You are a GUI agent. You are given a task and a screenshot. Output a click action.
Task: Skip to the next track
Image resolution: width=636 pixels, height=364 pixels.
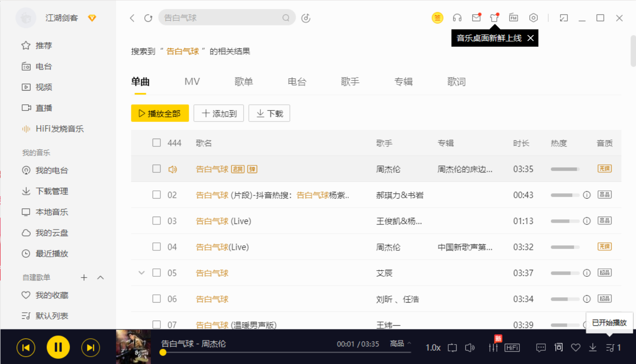(x=91, y=347)
